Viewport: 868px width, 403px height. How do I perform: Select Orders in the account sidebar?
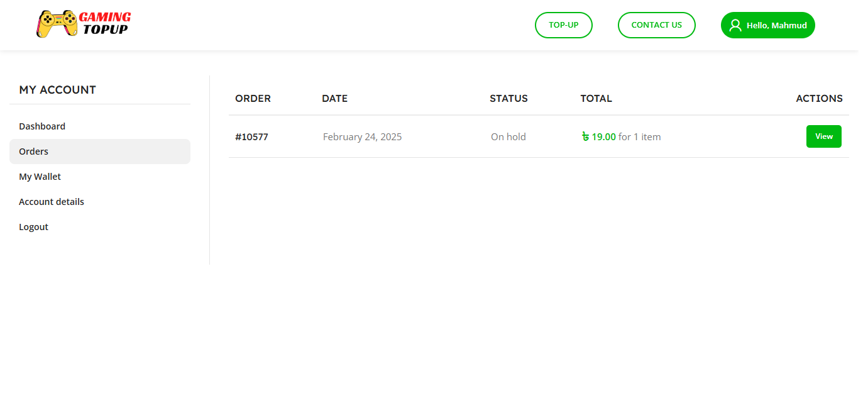pyautogui.click(x=100, y=152)
